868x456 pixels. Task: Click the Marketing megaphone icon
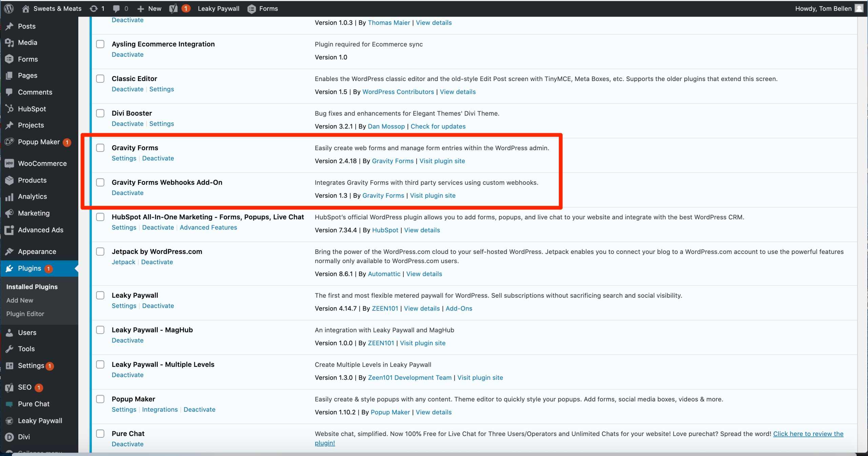[x=9, y=213]
